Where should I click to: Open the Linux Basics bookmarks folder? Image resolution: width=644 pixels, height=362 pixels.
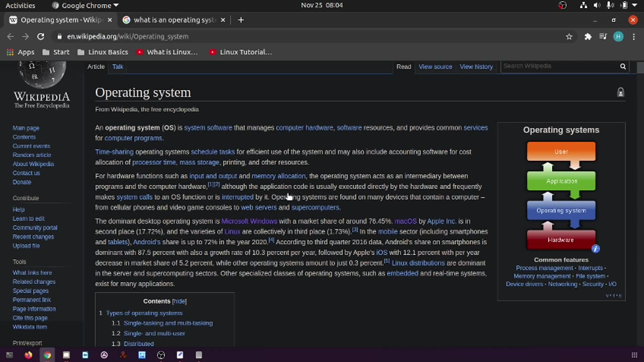[x=103, y=52]
